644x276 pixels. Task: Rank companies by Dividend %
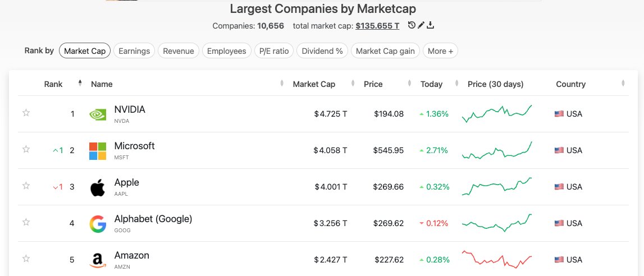click(x=322, y=51)
